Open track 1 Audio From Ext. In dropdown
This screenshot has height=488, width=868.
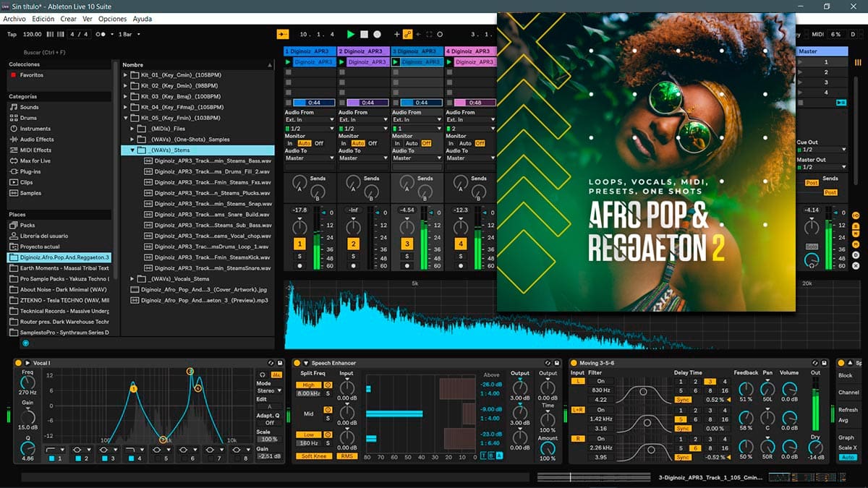310,119
